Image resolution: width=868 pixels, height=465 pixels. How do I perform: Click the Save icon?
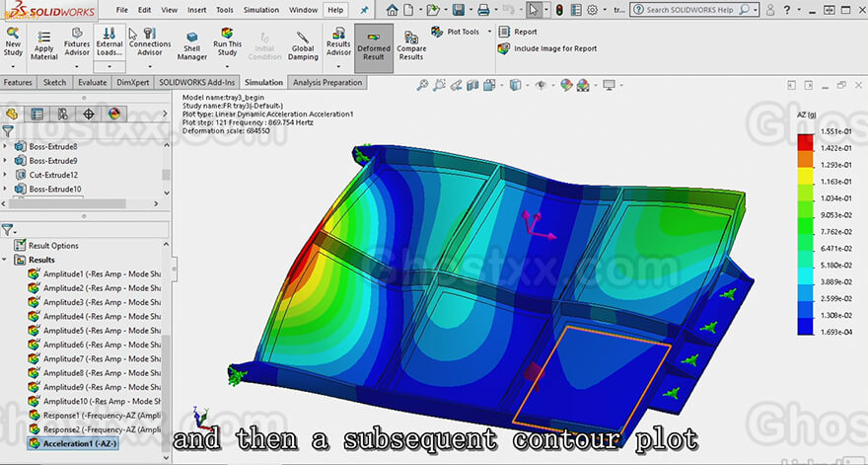coord(458,10)
